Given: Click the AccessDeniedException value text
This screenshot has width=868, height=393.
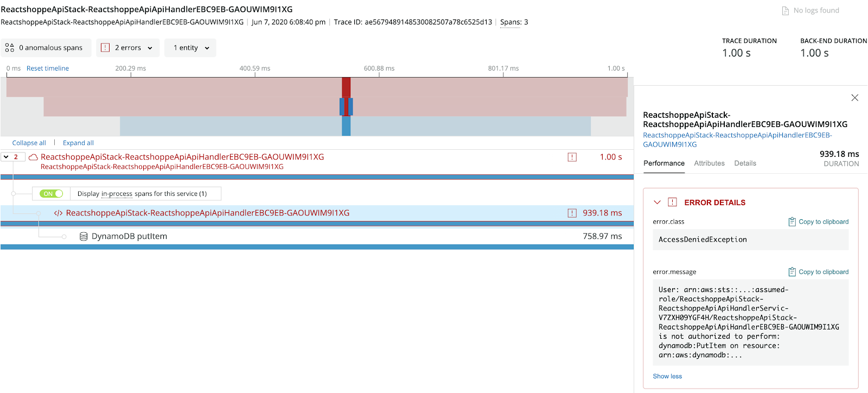Looking at the screenshot, I should 703,239.
